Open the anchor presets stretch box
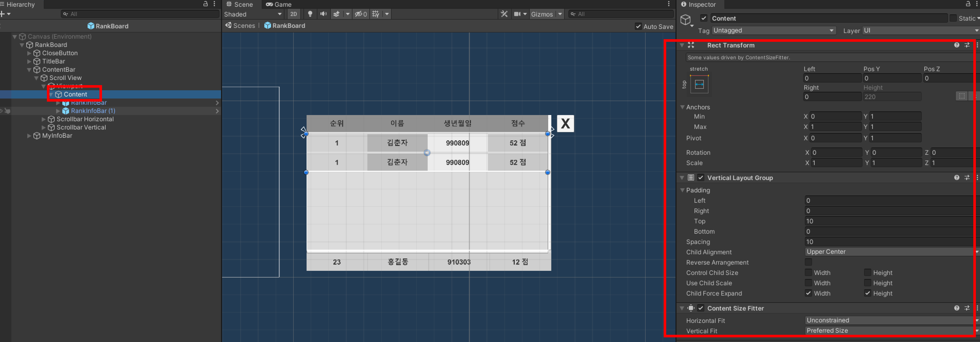Screen dimensions: 980x342 pyautogui.click(x=699, y=84)
